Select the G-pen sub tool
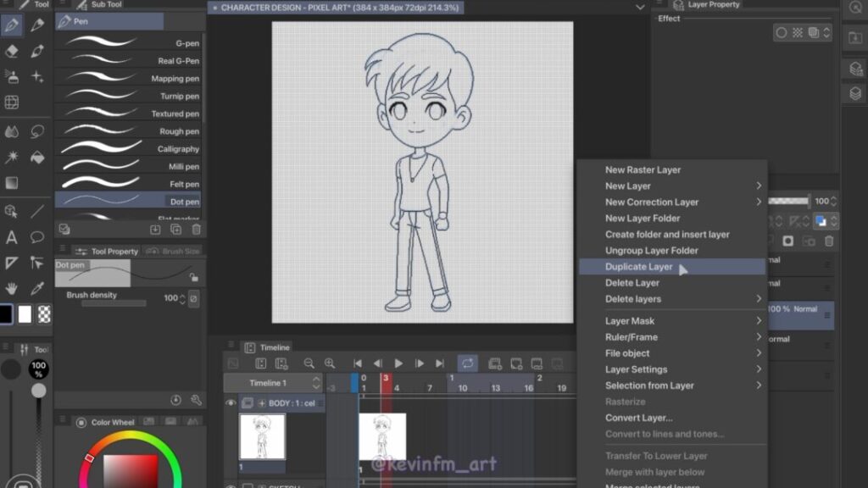 point(127,43)
